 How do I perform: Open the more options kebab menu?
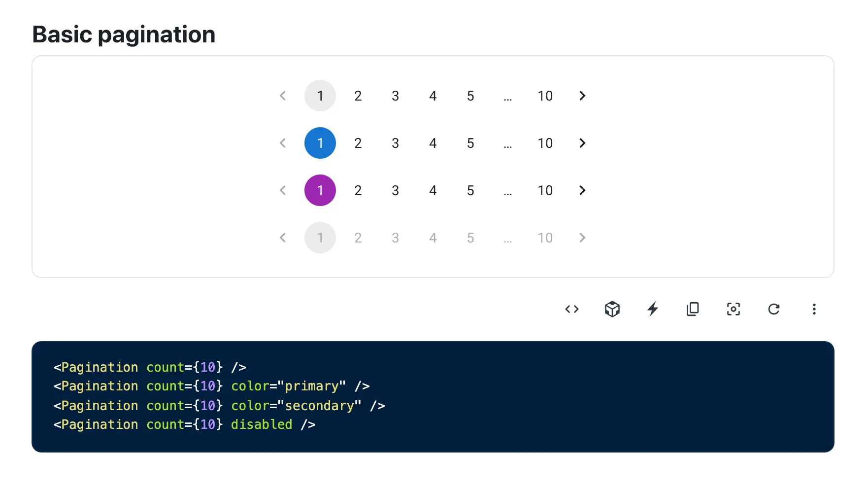814,309
